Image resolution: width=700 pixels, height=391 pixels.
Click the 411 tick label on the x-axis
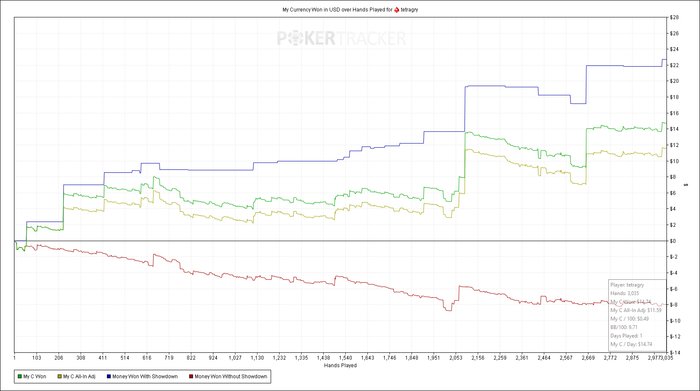coord(103,358)
